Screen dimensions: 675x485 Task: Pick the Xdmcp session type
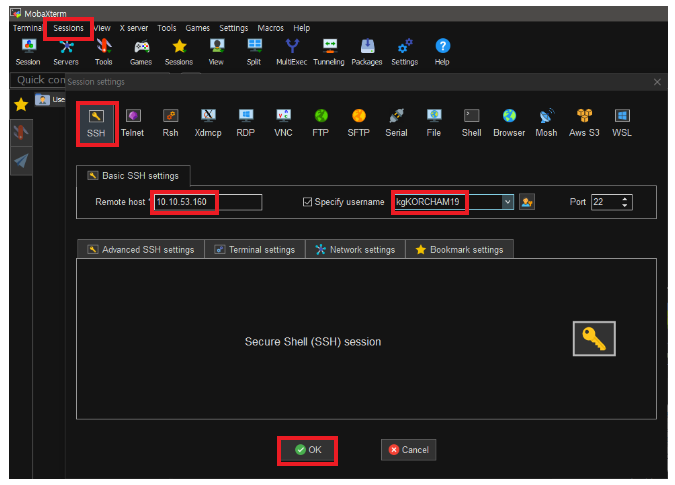(208, 123)
